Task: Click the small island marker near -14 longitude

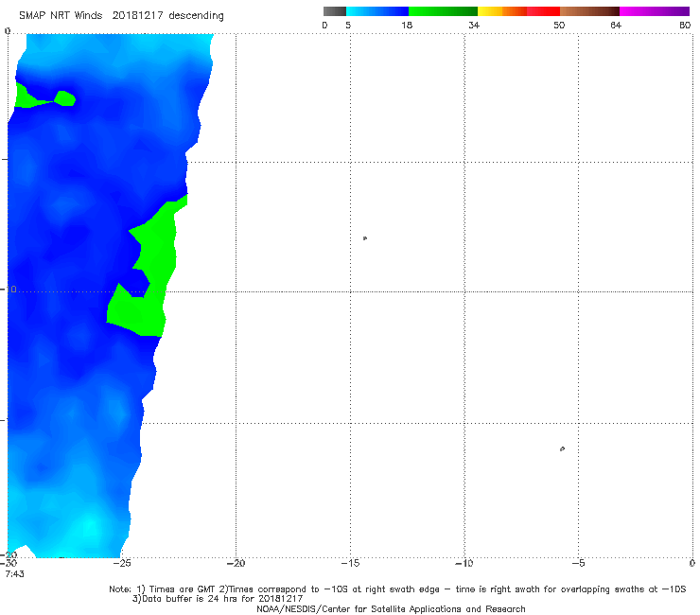Action: (x=365, y=238)
